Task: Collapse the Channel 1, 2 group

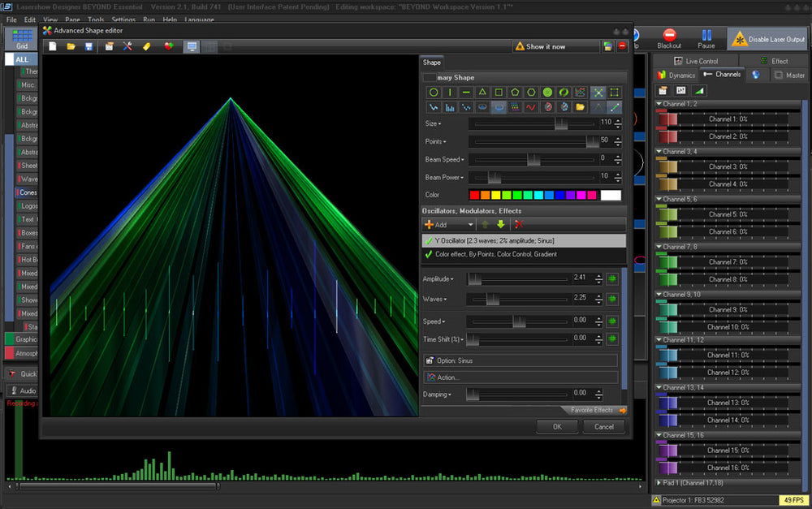Action: click(x=659, y=104)
